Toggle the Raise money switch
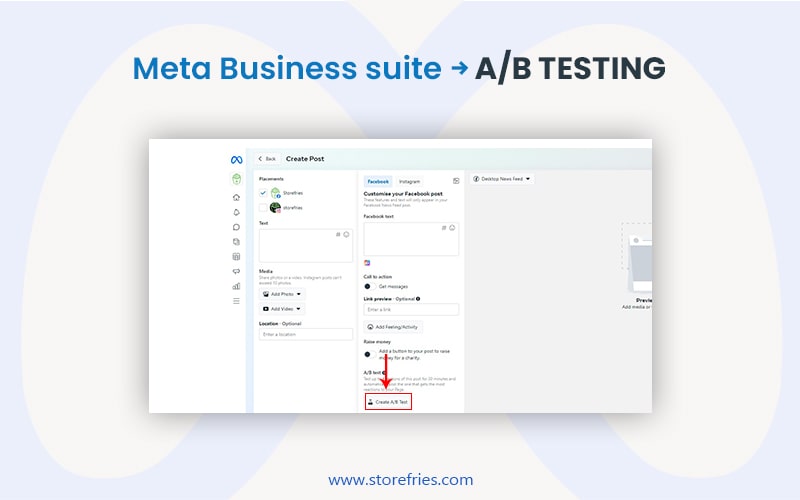Viewport: 800px width, 500px height. point(368,354)
